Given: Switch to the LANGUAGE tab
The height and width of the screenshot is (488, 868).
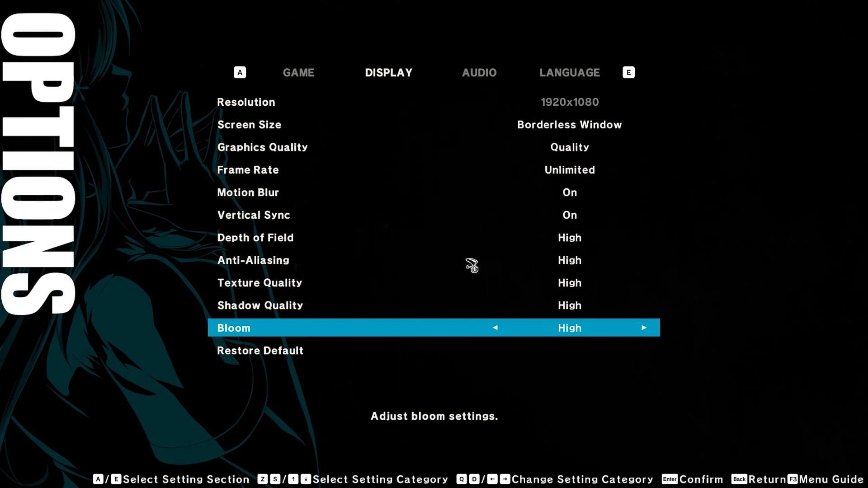Looking at the screenshot, I should coord(569,73).
